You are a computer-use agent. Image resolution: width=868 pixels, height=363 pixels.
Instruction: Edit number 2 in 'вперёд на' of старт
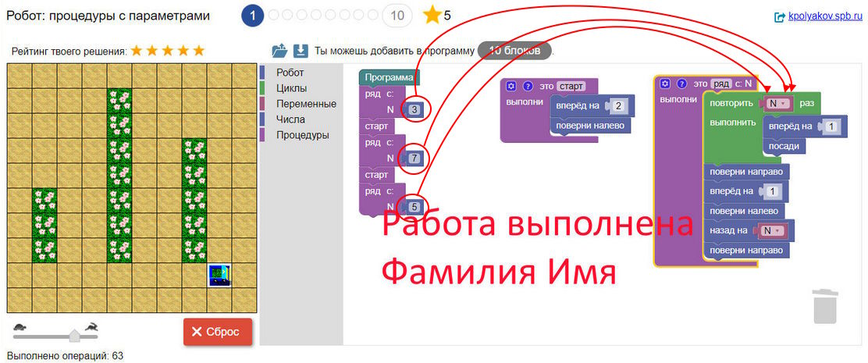click(x=618, y=106)
